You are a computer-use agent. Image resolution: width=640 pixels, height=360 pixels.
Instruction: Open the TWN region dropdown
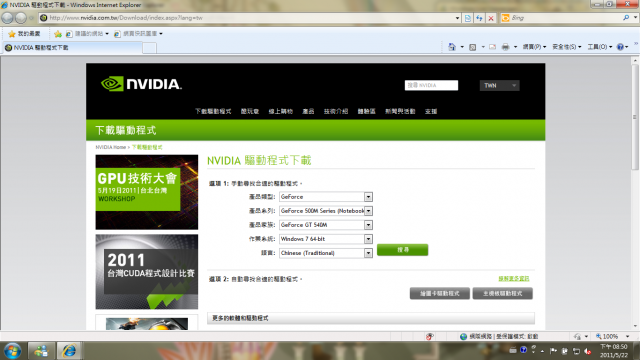(x=499, y=85)
